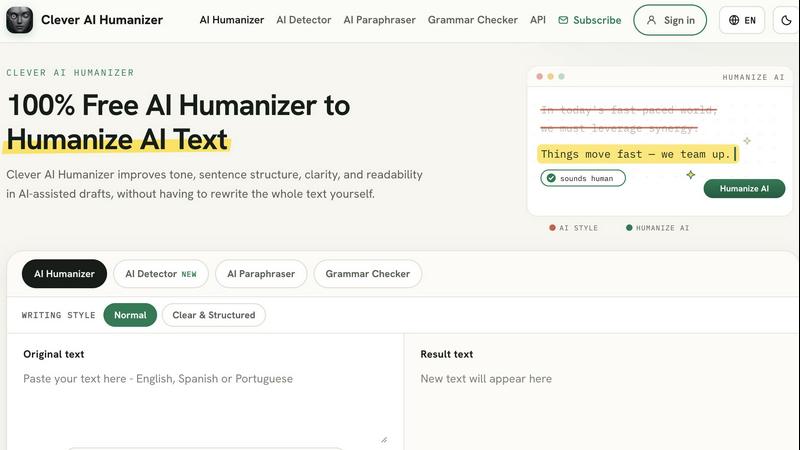The height and width of the screenshot is (450, 800).
Task: Open API in the top navigation
Action: point(538,20)
